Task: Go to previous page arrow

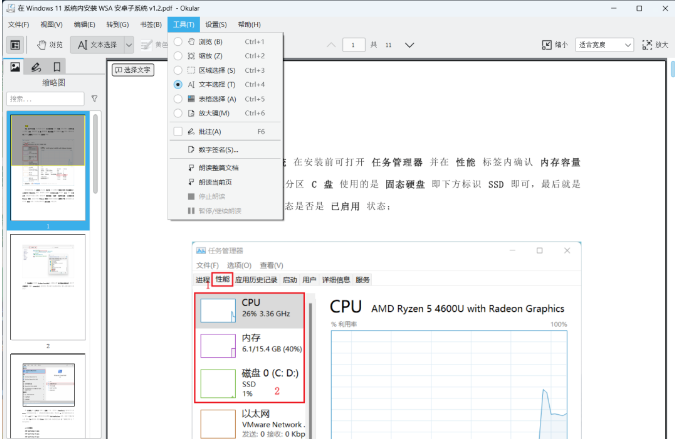Action: (331, 45)
